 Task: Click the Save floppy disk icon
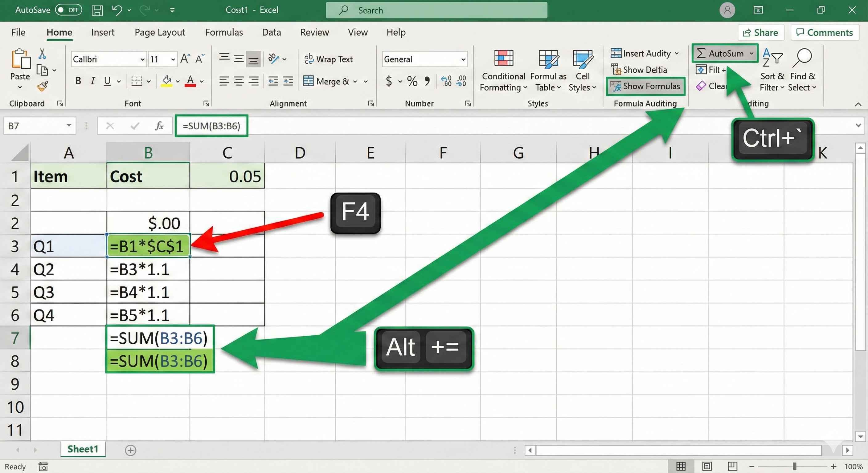97,10
